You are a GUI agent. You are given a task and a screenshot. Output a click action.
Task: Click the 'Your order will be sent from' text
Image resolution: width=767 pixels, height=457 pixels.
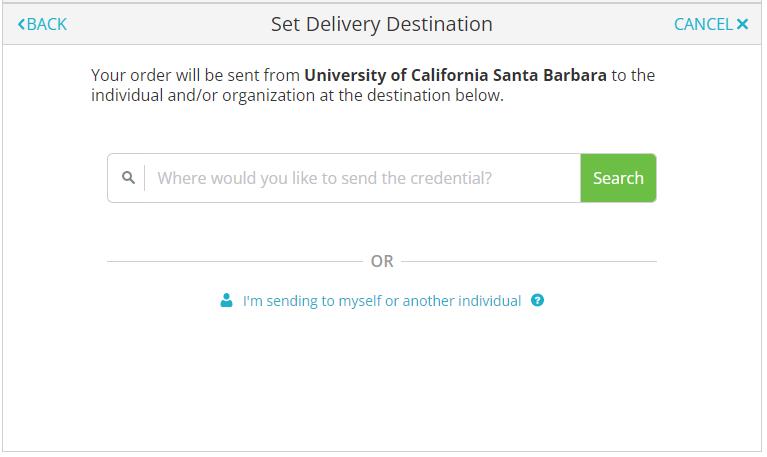(195, 75)
